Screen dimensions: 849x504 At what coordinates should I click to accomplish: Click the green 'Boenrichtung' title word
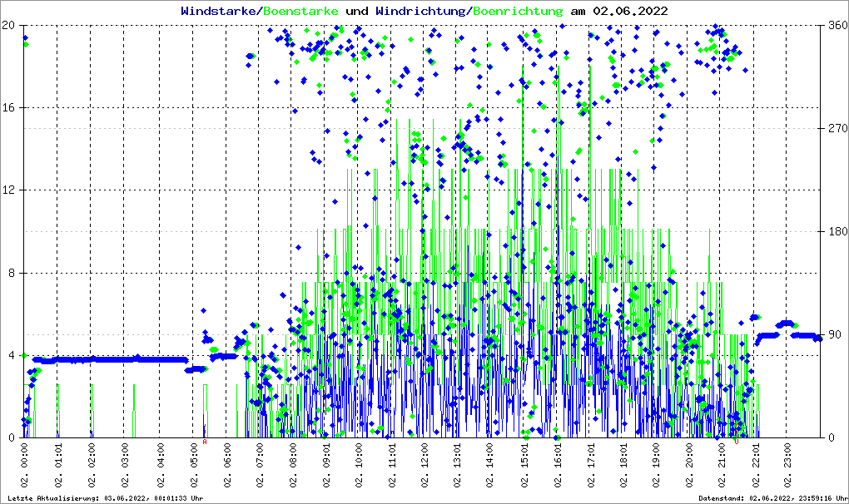(518, 11)
